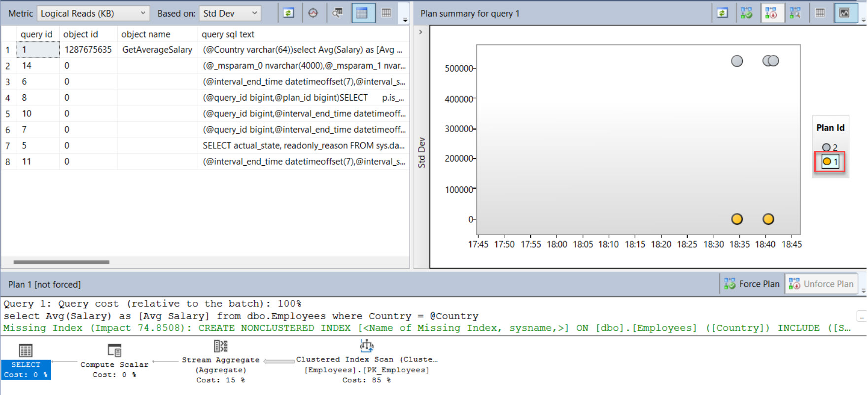Select query id 1 cell

(38, 50)
